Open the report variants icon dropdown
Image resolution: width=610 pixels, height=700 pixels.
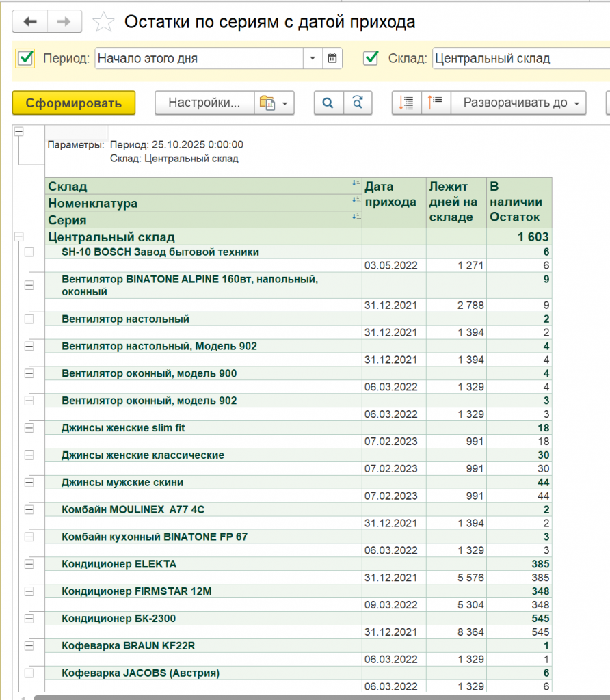(x=274, y=103)
